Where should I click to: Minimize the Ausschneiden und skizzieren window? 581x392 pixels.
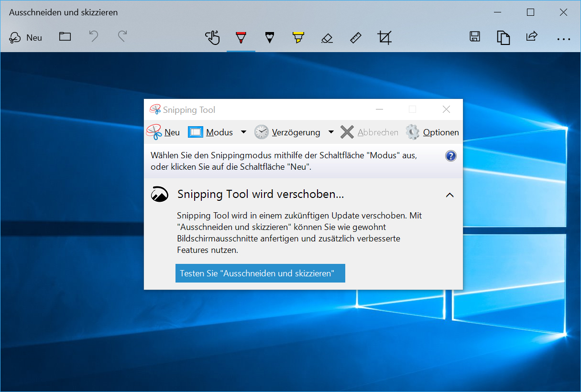pos(497,12)
